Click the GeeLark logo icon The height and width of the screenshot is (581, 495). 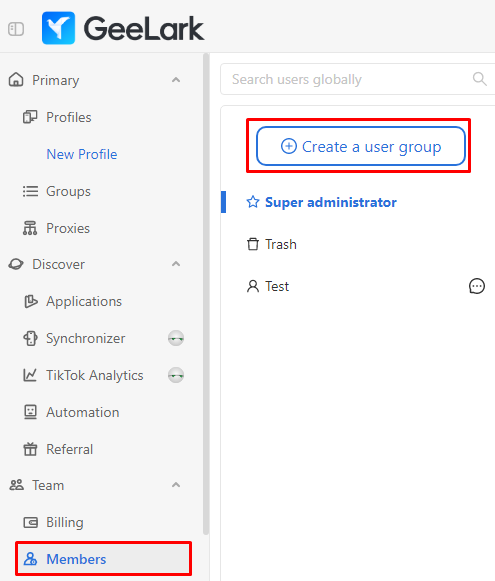coord(58,28)
